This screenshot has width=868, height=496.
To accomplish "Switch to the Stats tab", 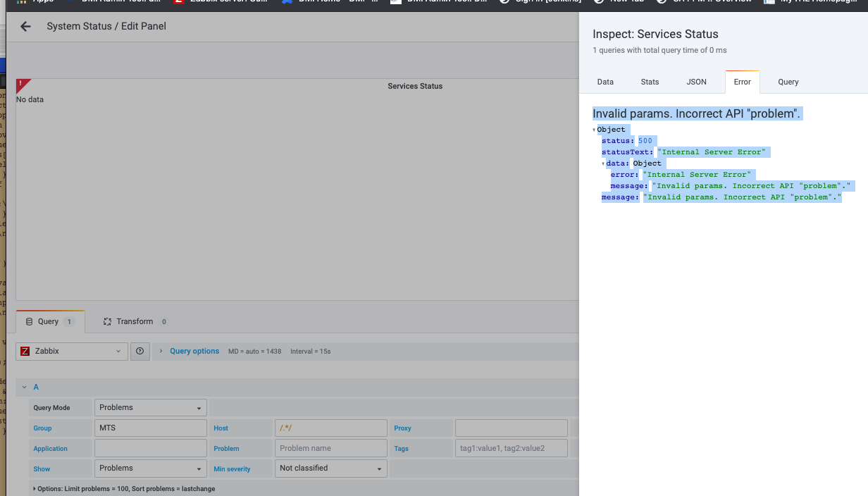I will (650, 82).
